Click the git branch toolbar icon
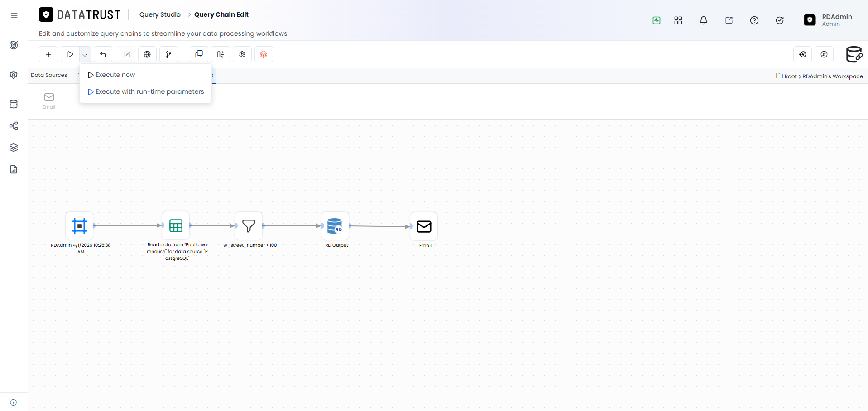This screenshot has width=868, height=411. tap(169, 54)
